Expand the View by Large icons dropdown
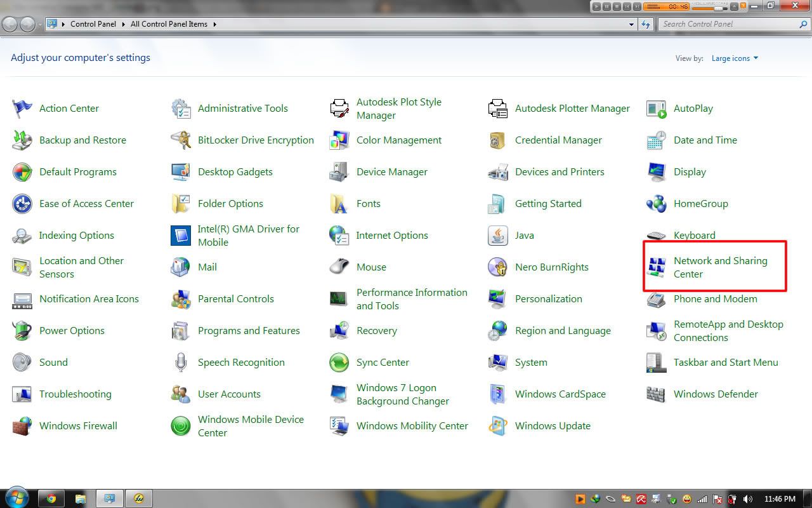 (x=735, y=58)
